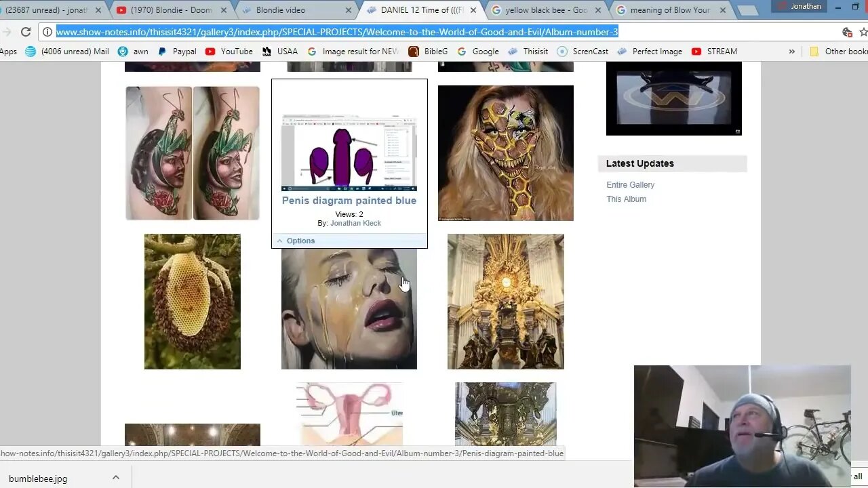Screen dimensions: 868x488
Task: Click the 'Views: 2' text
Action: click(349, 214)
